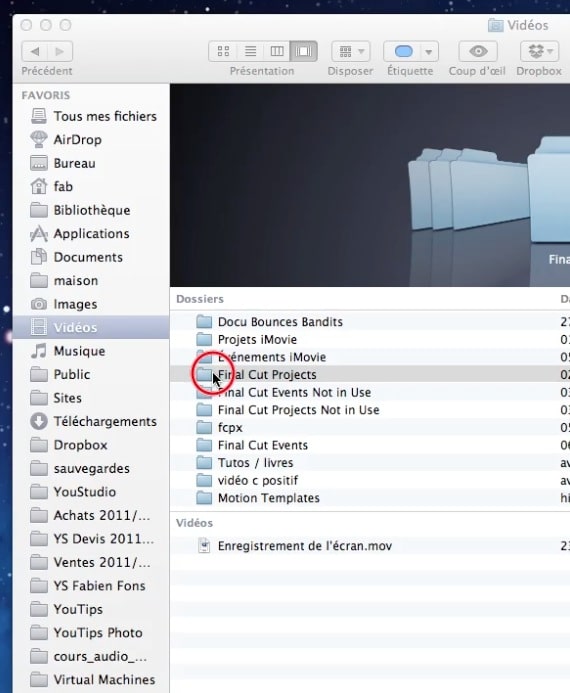The height and width of the screenshot is (693, 570).
Task: Open the Ventes 2011 sidebar folder
Action: point(90,562)
